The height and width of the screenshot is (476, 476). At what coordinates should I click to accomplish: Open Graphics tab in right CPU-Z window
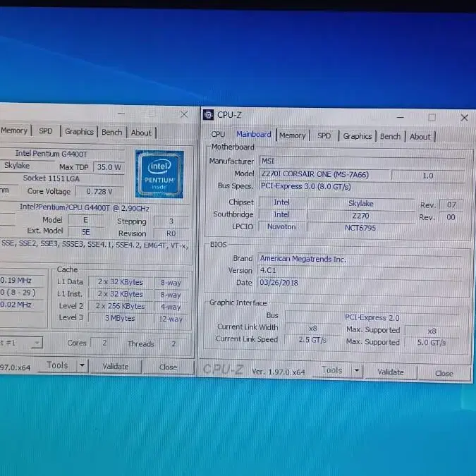[358, 136]
